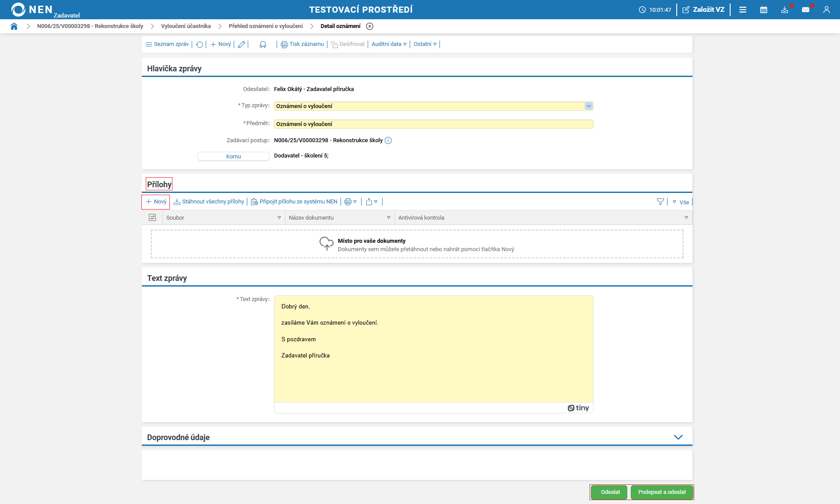Click the home icon in breadcrumb
The height and width of the screenshot is (504, 840).
[x=14, y=26]
